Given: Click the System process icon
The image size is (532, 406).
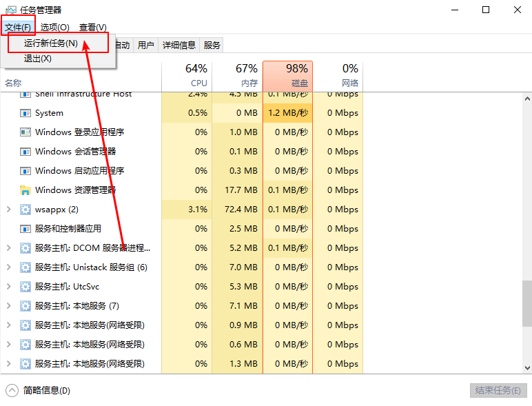Looking at the screenshot, I should 25,113.
